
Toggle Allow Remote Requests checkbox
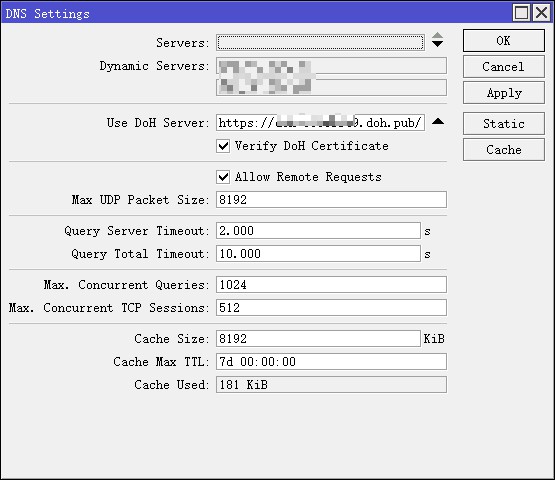223,177
